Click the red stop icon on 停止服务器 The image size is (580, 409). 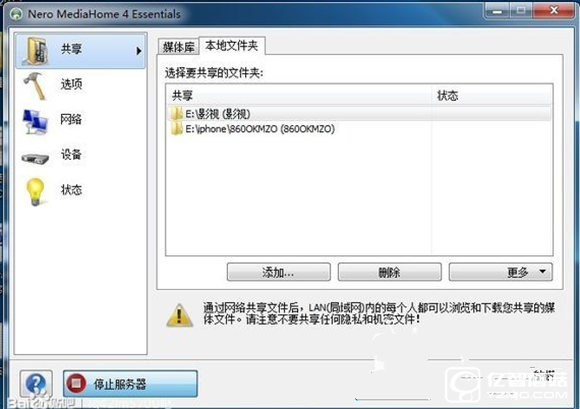point(76,383)
